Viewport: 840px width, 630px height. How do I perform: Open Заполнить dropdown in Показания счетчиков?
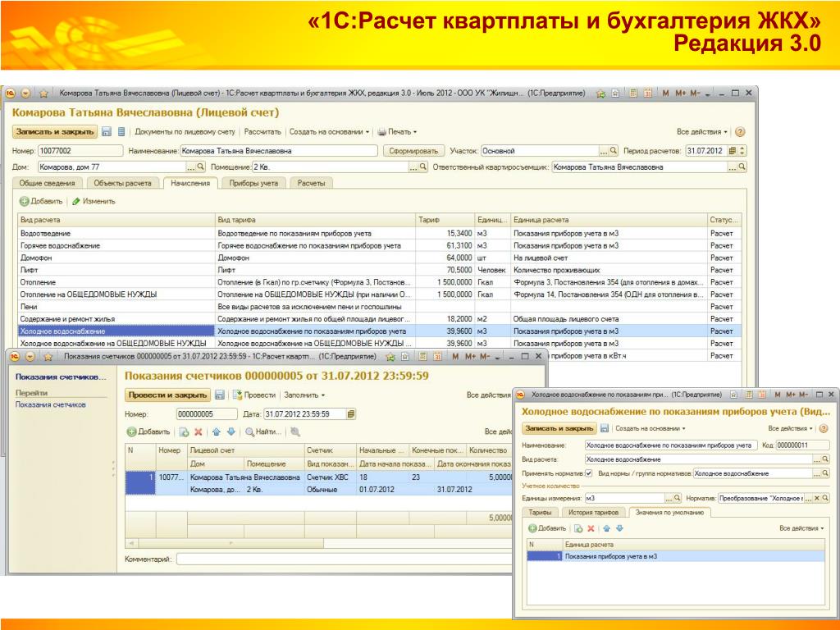(x=304, y=395)
